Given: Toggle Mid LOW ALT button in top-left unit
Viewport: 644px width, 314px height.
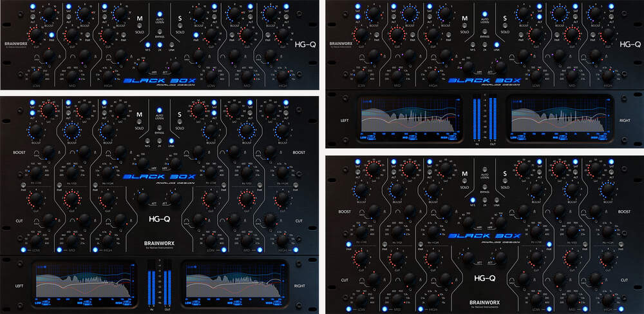Looking at the screenshot, I should [33, 16].
